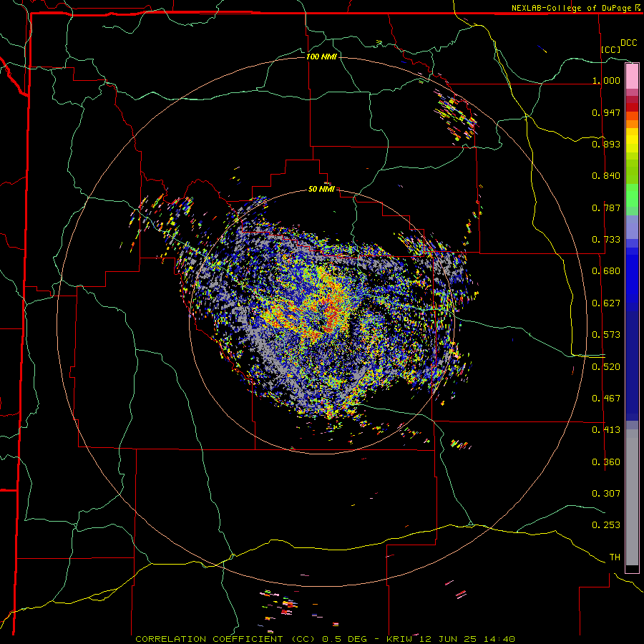Pick the bright green segment of the color scale
The image size is (644, 644).
pos(632,195)
